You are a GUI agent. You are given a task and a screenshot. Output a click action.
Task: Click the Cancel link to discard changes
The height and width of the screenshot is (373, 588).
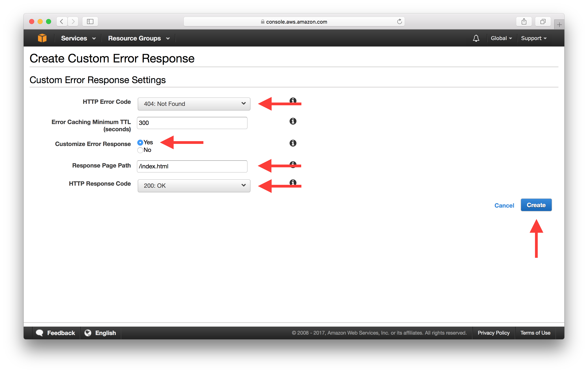pyautogui.click(x=504, y=205)
